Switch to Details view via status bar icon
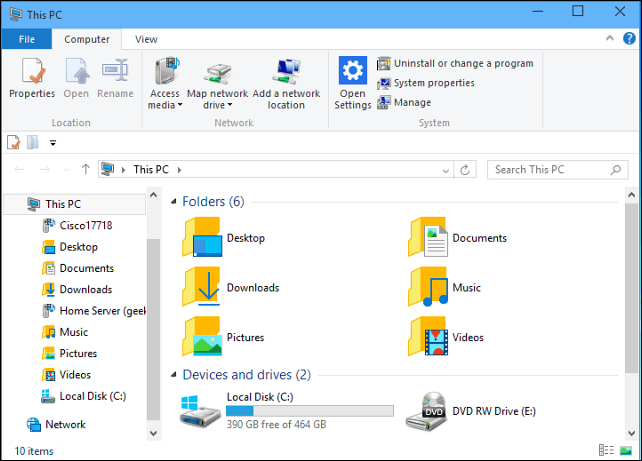 tap(606, 450)
